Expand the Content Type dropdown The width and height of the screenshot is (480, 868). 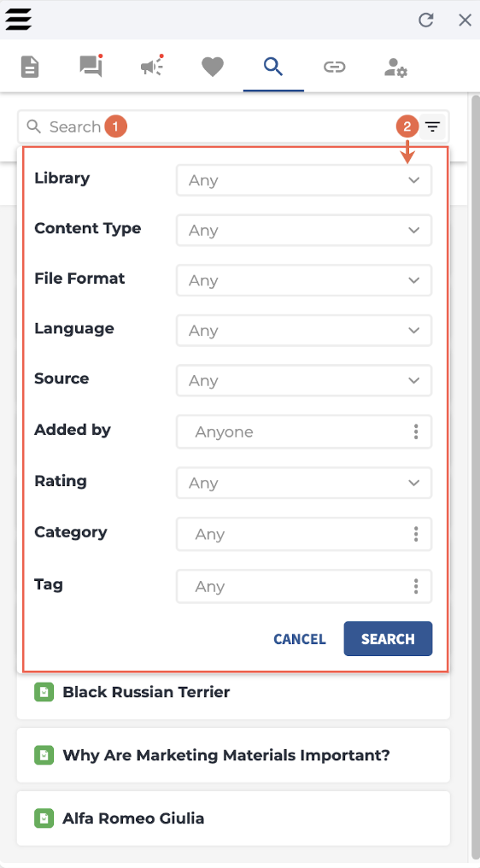tap(304, 231)
